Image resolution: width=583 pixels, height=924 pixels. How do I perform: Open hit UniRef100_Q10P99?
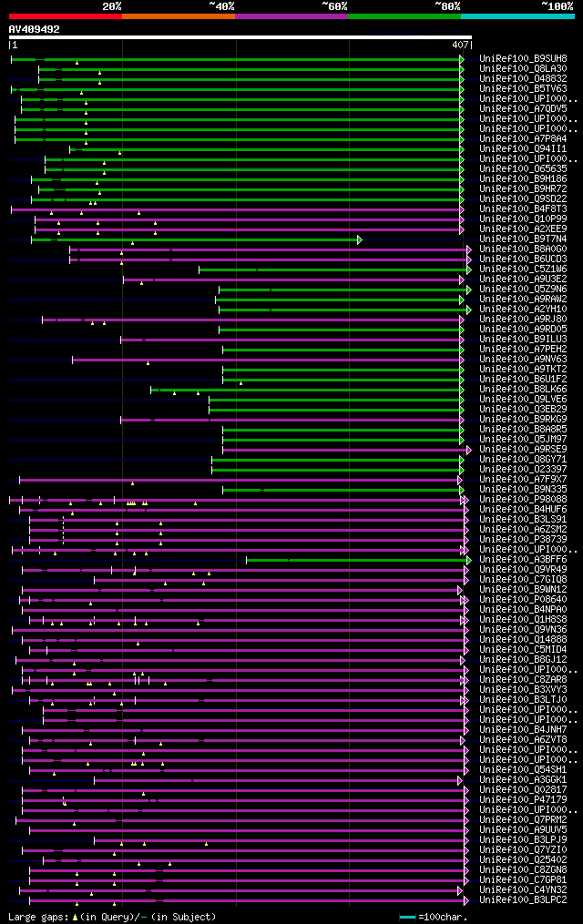523,219
